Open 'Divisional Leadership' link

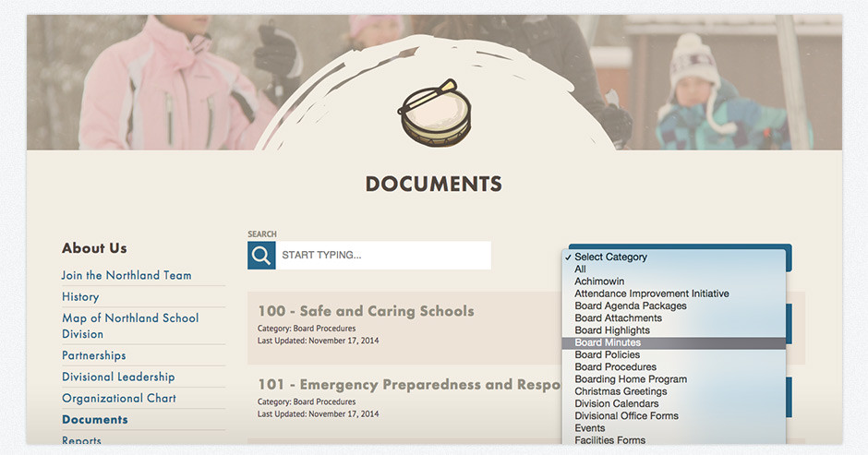point(118,377)
